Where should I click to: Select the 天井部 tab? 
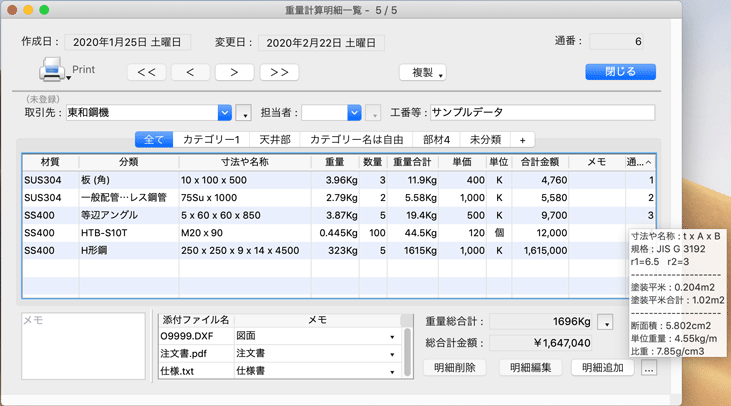point(275,140)
